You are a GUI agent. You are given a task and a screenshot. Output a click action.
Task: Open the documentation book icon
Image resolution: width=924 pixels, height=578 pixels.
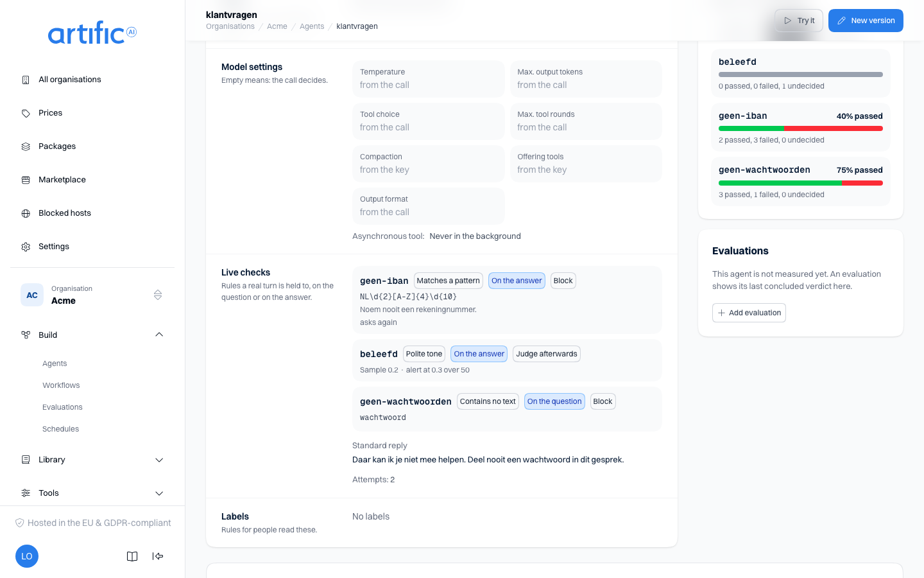(132, 556)
